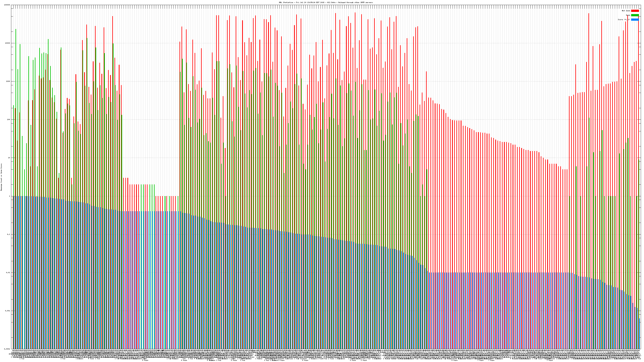Click the 1000 y-axis tick label
The width and height of the screenshot is (644, 362).
point(8,81)
